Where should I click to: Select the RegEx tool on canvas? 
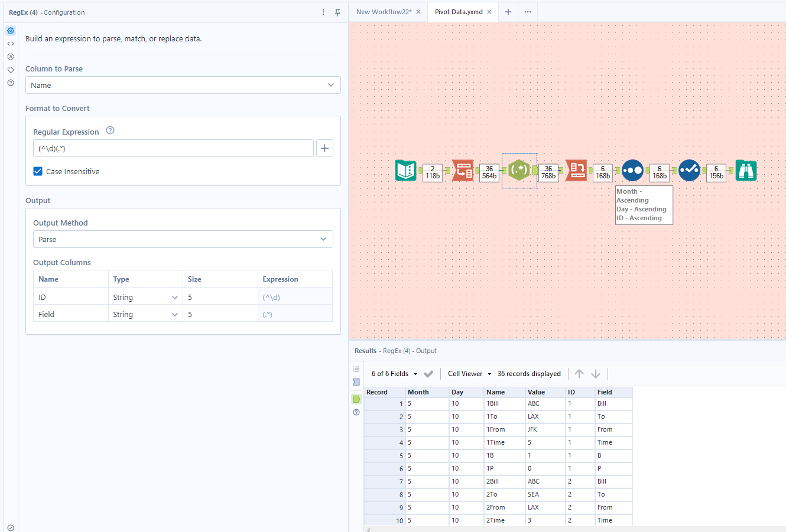[x=519, y=171]
